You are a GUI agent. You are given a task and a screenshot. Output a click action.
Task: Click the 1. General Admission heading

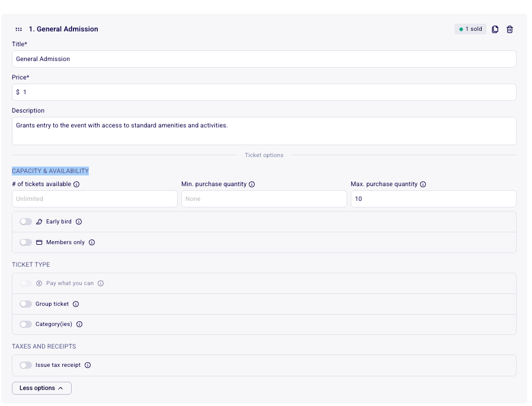coord(63,29)
